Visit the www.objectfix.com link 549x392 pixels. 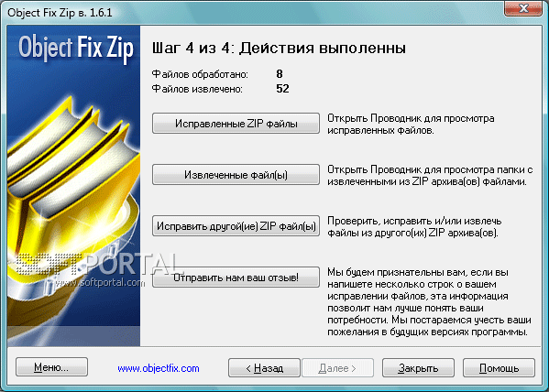pos(159,368)
